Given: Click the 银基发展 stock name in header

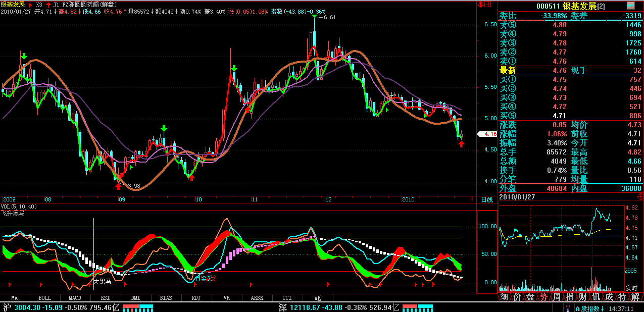Looking at the screenshot, I should click(13, 5).
